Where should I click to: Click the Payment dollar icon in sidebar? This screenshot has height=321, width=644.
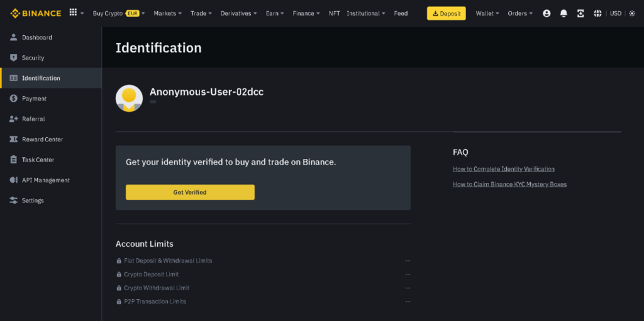14,99
